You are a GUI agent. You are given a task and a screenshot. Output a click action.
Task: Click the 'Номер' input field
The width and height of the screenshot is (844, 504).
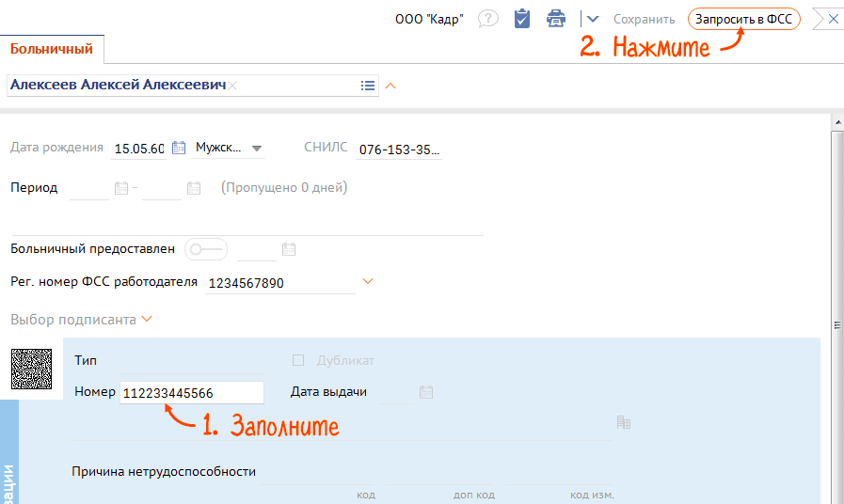pos(192,392)
